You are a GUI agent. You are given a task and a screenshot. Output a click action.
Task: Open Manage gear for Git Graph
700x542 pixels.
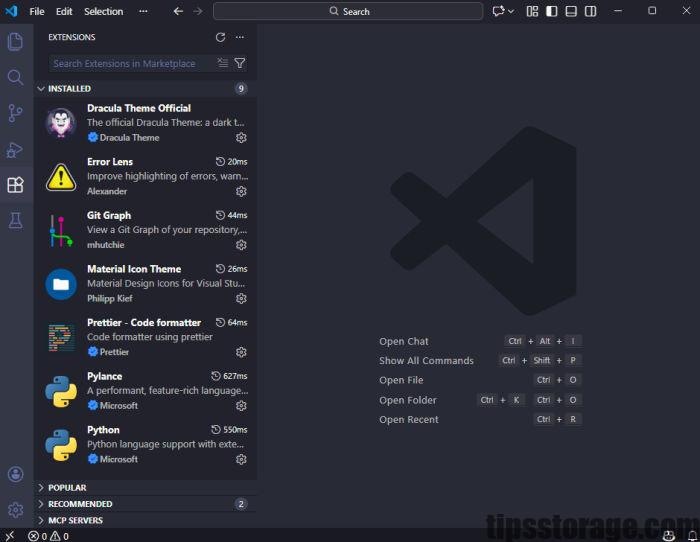coord(241,245)
